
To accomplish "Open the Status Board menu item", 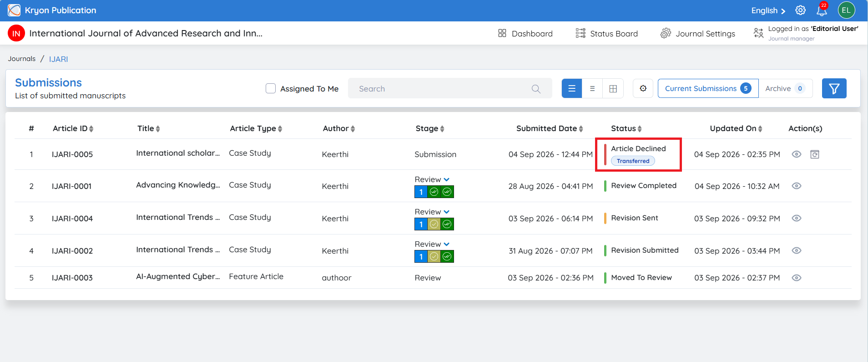I will [607, 33].
